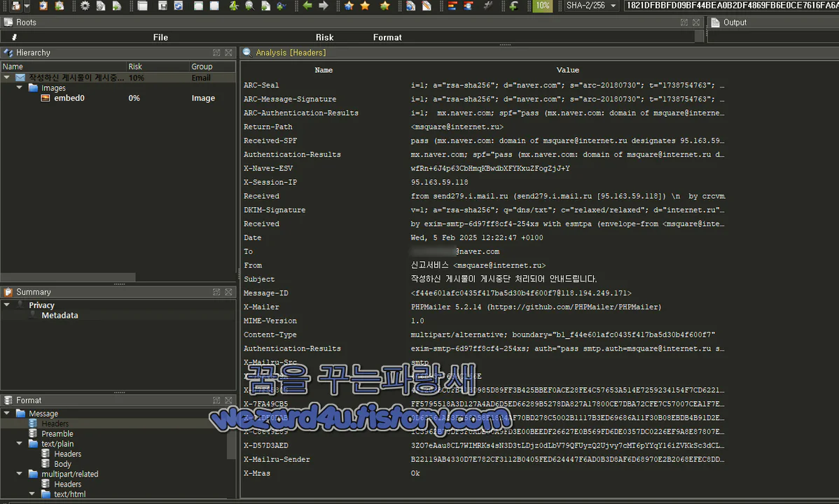The height and width of the screenshot is (504, 839).
Task: Select Body under text/plain
Action: 62,464
